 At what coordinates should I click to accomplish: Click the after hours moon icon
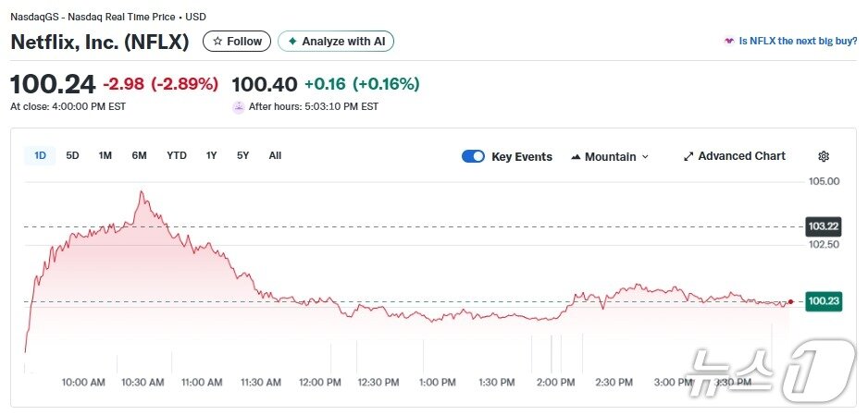pyautogui.click(x=239, y=106)
